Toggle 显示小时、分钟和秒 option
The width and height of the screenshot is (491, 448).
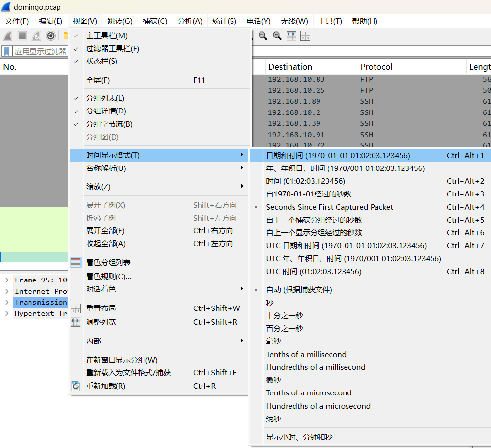pyautogui.click(x=371, y=437)
